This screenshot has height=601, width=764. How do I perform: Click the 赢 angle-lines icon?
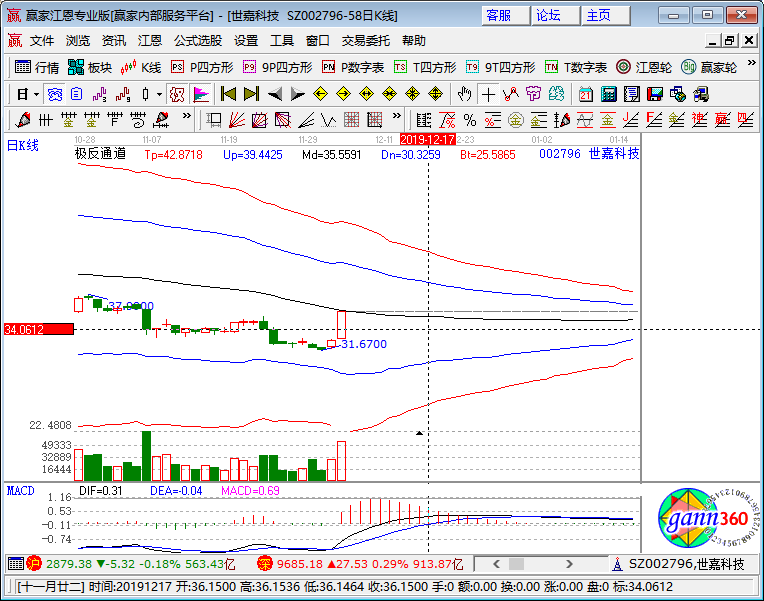[x=722, y=120]
